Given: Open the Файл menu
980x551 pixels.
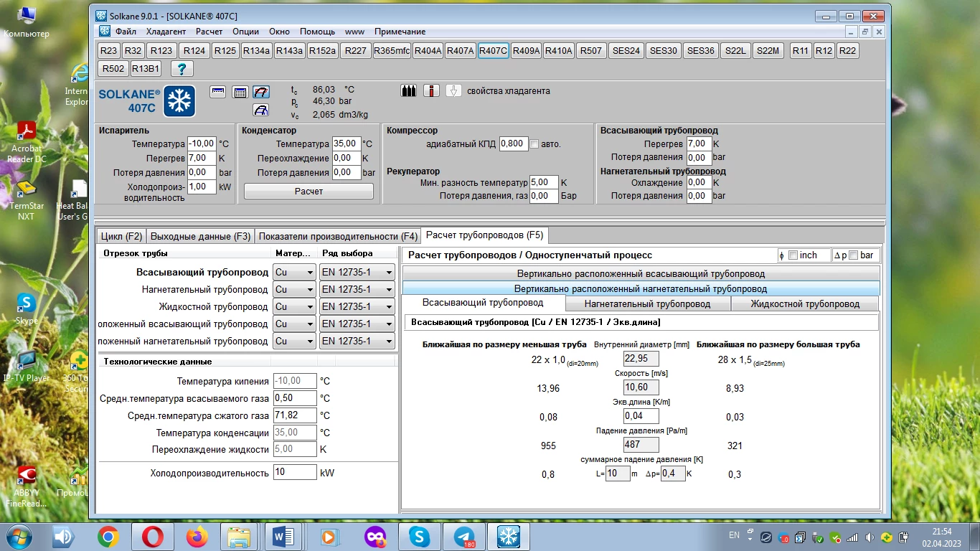Looking at the screenshot, I should [126, 32].
